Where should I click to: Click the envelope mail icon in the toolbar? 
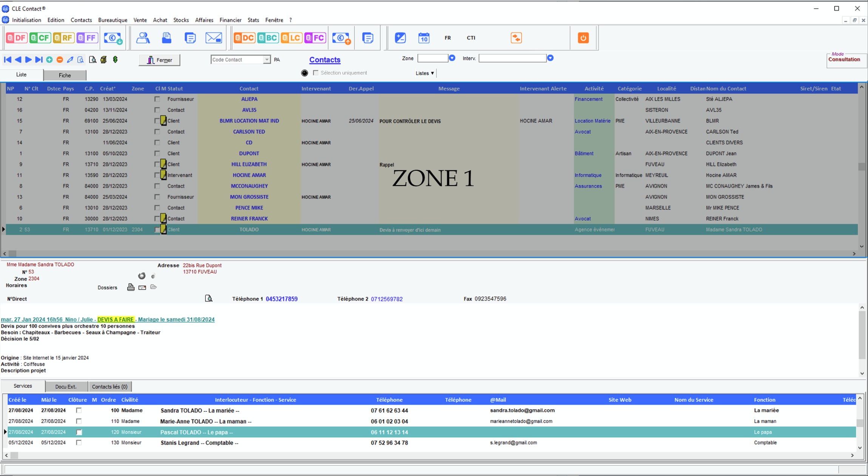coord(213,38)
